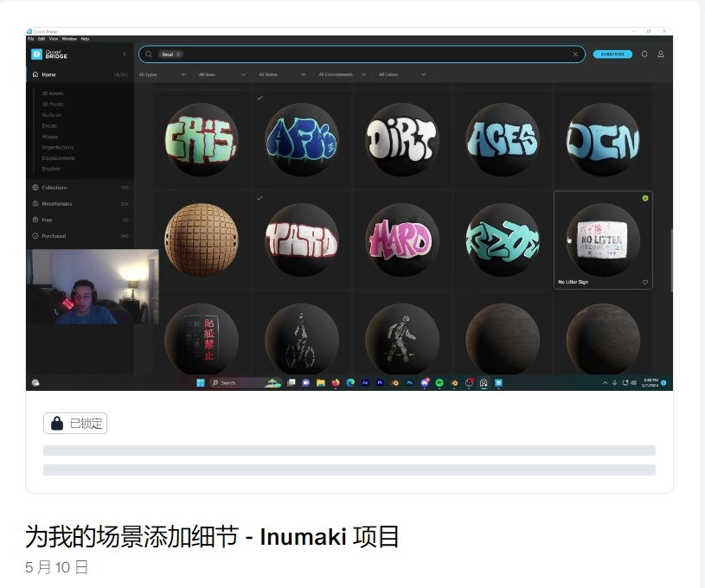
Task: Select the brown tiled sphere thumbnail
Action: [x=202, y=240]
